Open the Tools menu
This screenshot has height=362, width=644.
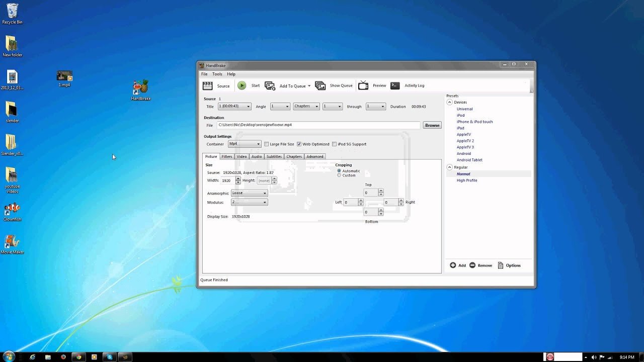pos(217,74)
